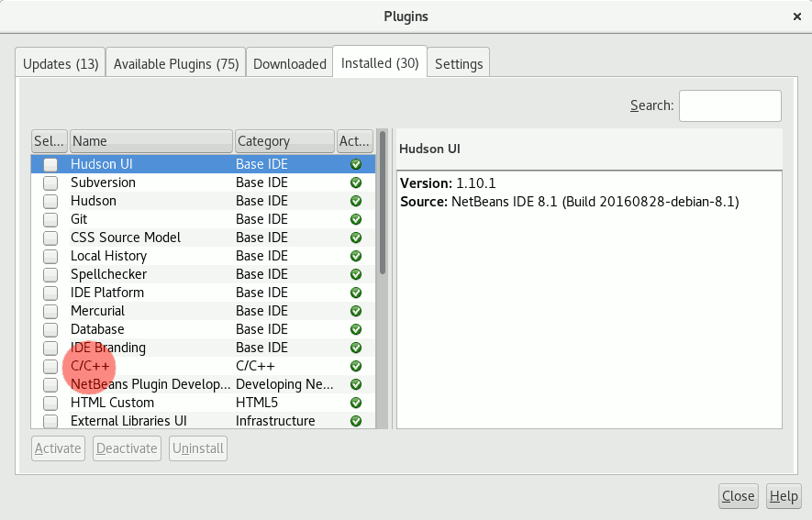
Task: Sort plugins by the Name column header
Action: click(x=151, y=141)
